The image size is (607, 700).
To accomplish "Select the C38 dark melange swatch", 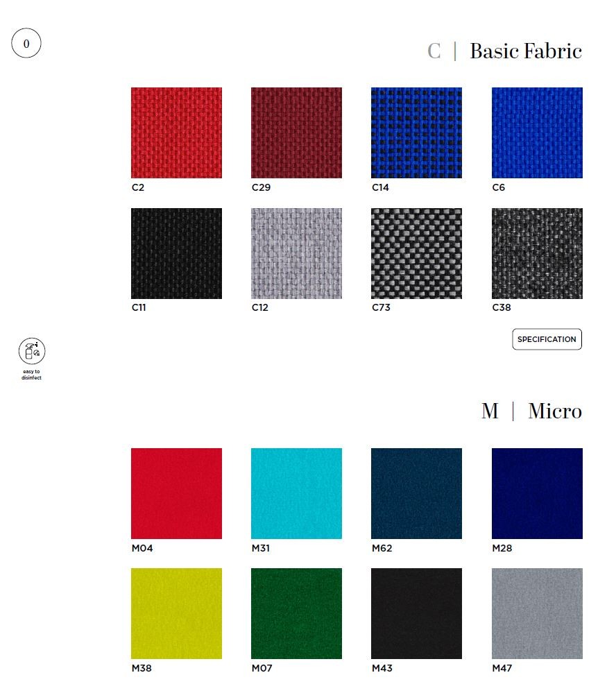I will tap(537, 253).
